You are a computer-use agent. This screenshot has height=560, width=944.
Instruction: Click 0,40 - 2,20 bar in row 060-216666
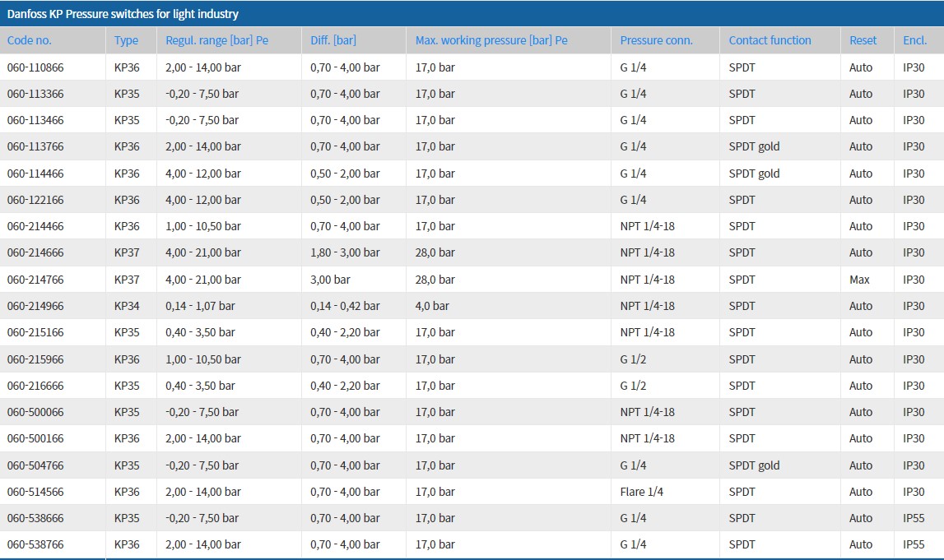pos(346,386)
